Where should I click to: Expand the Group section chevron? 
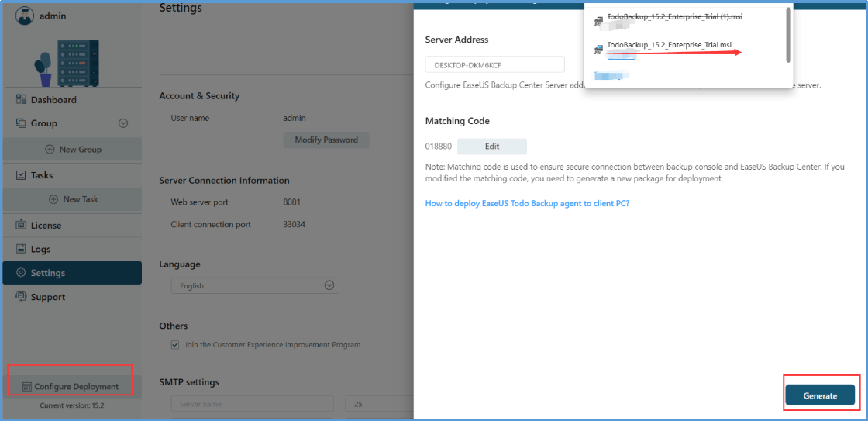click(122, 123)
